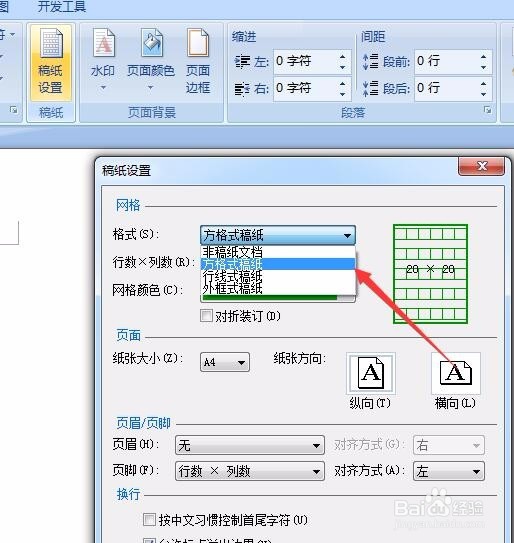Open the 页面颜色 page color menu

[x=151, y=61]
